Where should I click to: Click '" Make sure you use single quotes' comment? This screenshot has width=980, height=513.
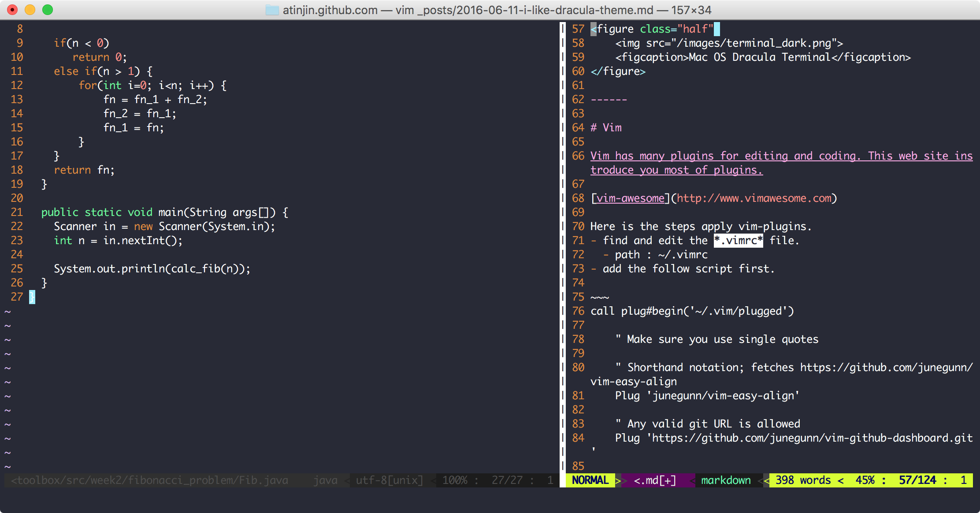(717, 339)
